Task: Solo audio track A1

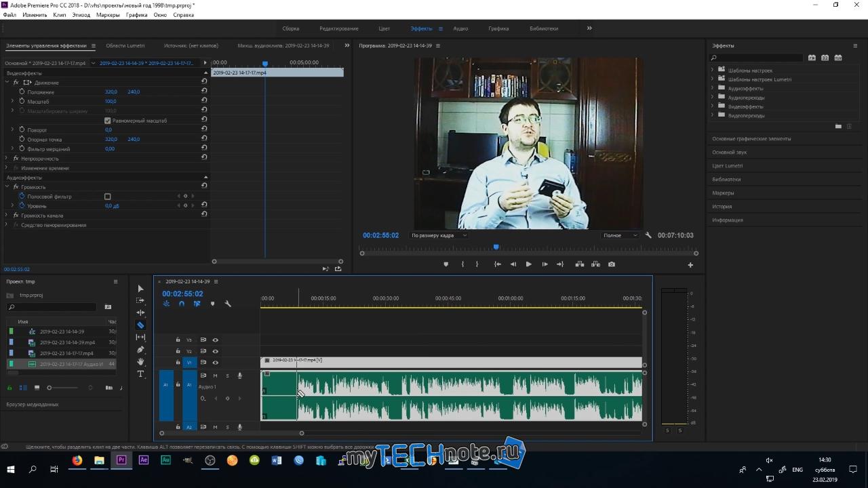Action: (227, 375)
